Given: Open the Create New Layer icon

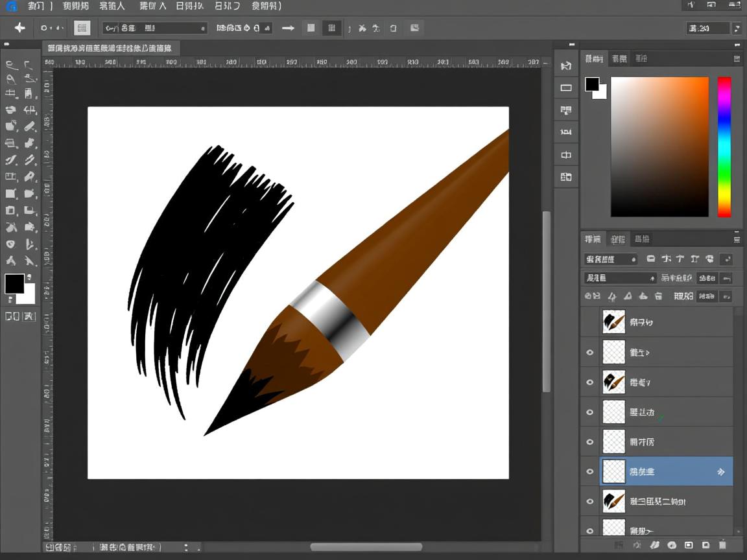Looking at the screenshot, I should (x=706, y=545).
